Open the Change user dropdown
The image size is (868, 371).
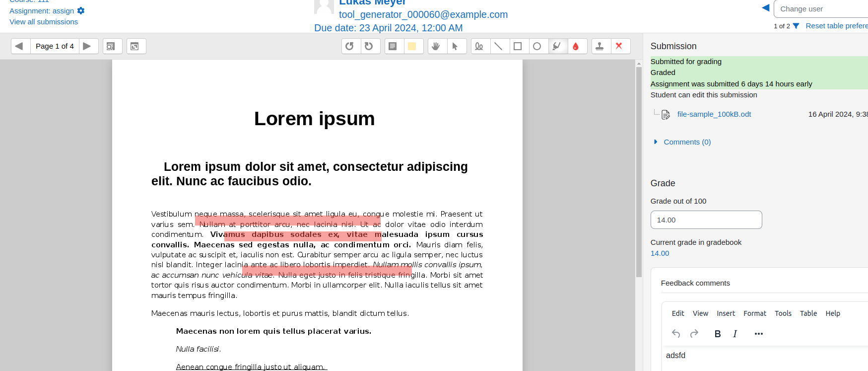click(x=821, y=9)
